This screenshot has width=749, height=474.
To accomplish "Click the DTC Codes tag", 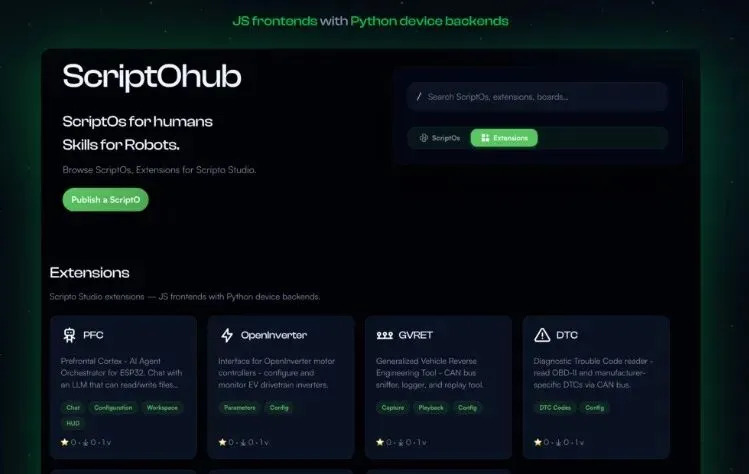I will click(555, 408).
